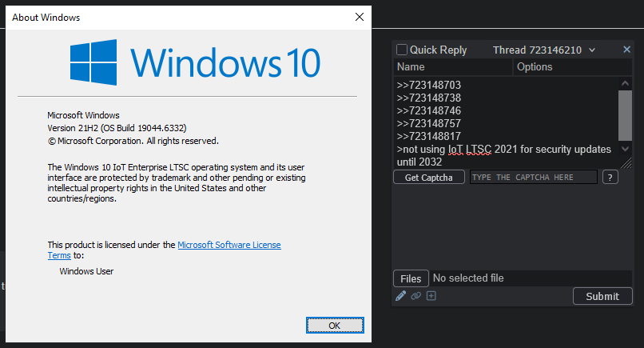This screenshot has width=644, height=348.
Task: Click the captcha help question mark button
Action: point(610,178)
